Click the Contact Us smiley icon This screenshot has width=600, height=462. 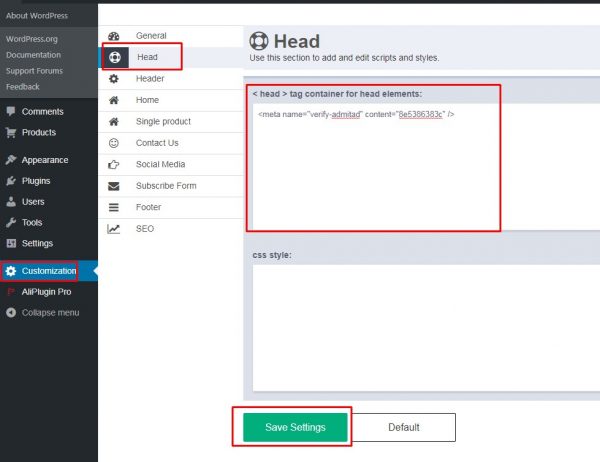pos(114,143)
